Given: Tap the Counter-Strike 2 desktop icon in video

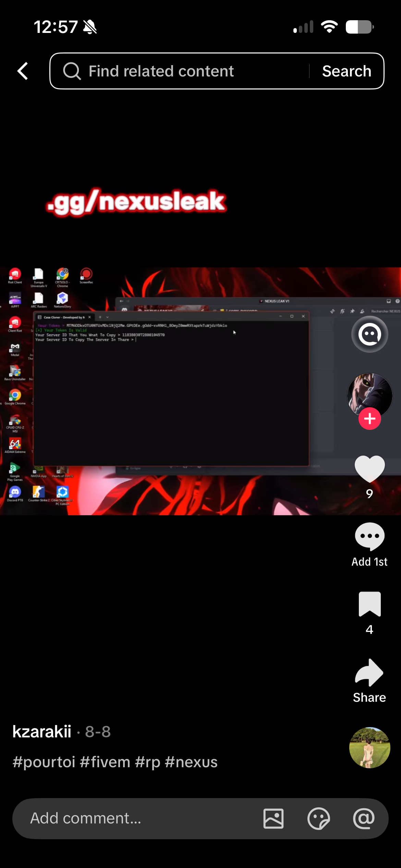Looking at the screenshot, I should point(39,494).
